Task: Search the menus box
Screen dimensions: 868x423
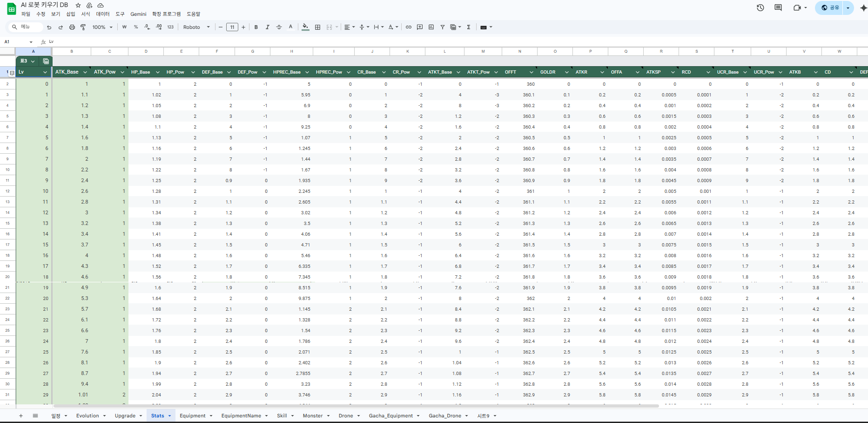Action: tap(27, 27)
